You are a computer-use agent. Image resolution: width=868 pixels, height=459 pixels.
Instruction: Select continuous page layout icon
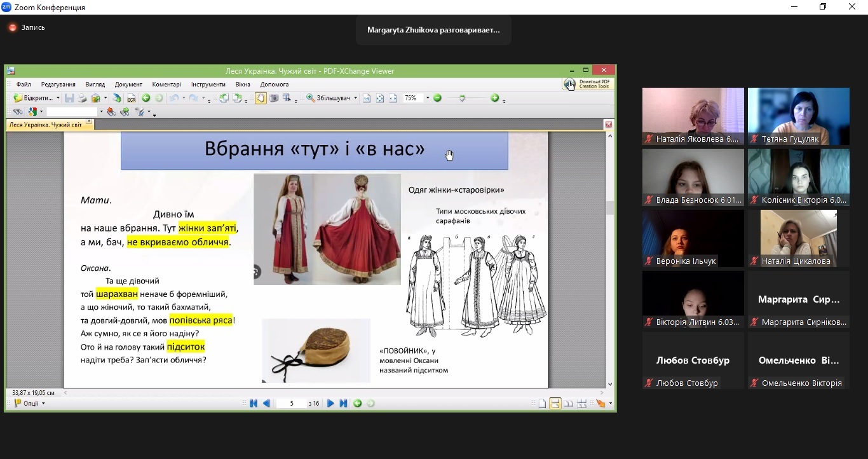point(555,404)
